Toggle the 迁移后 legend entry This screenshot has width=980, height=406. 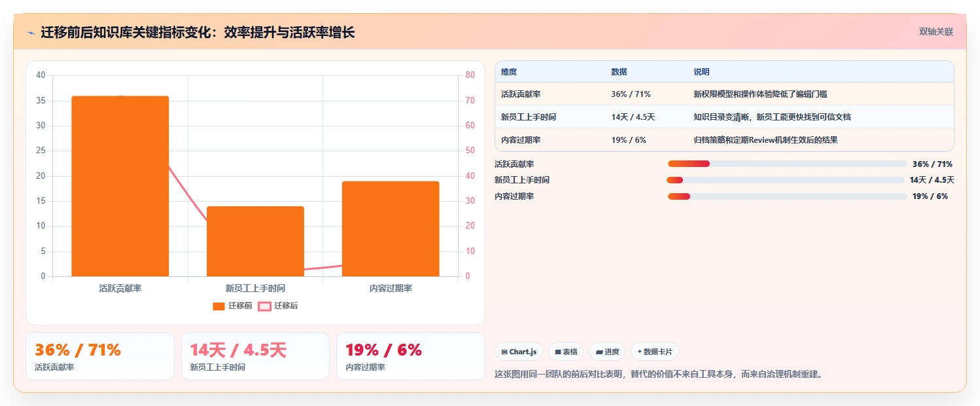(278, 306)
